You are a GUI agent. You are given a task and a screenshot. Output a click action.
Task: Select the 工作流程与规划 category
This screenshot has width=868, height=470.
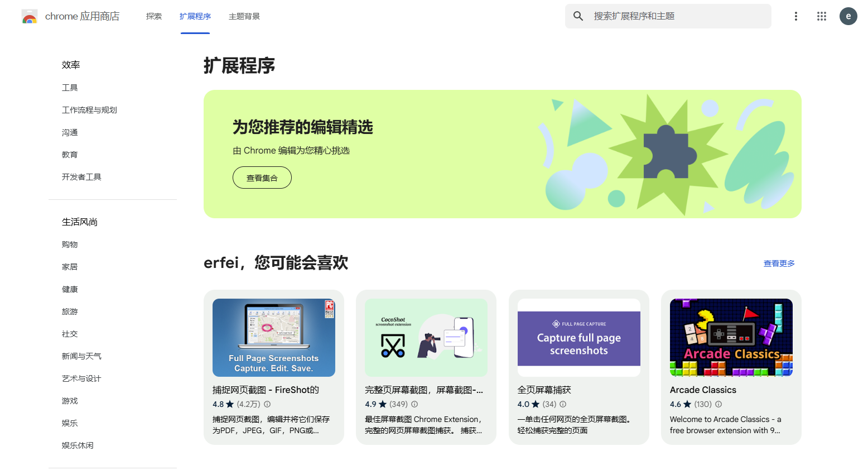[x=89, y=110]
